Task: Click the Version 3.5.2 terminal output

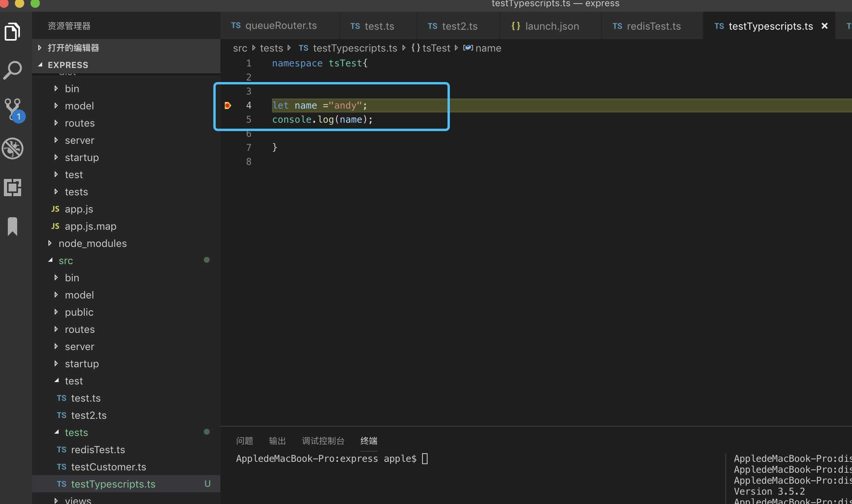Action: tap(769, 491)
